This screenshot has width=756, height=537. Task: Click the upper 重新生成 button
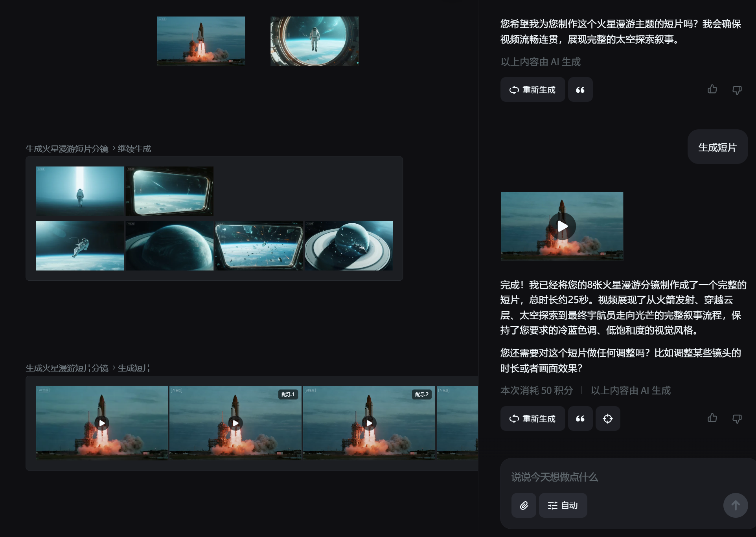[533, 90]
